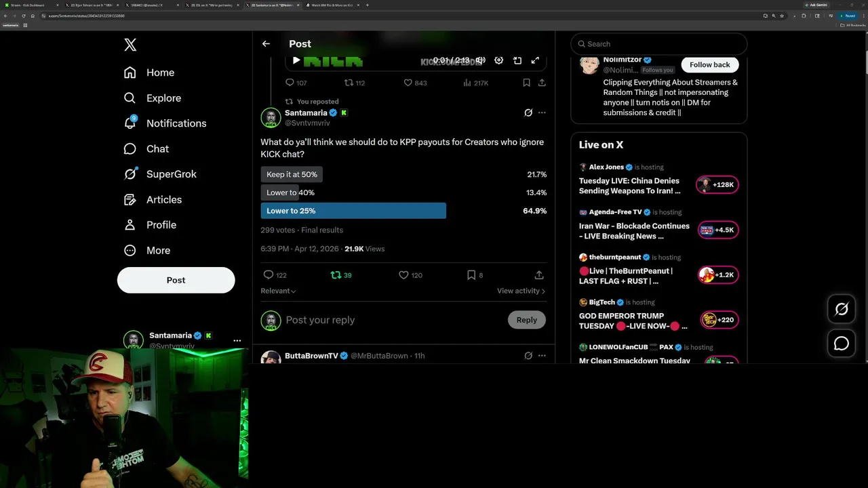868x488 pixels.
Task: Click the post timestamp 6:39 PM Apr 12, 2026
Action: pyautogui.click(x=299, y=249)
